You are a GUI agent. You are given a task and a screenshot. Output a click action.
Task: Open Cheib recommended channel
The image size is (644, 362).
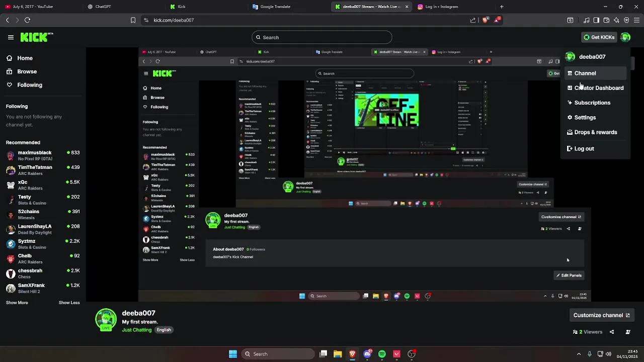42,258
